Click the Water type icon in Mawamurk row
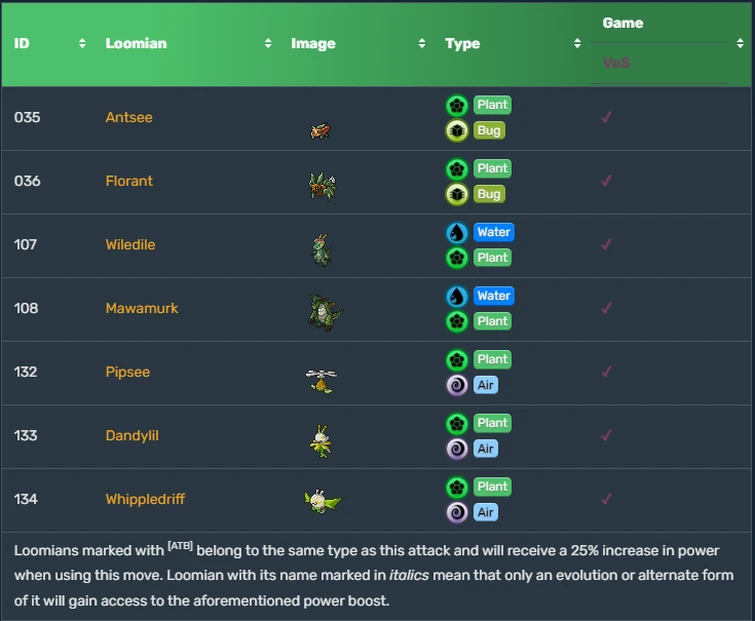The height and width of the screenshot is (621, 755). coord(457,296)
